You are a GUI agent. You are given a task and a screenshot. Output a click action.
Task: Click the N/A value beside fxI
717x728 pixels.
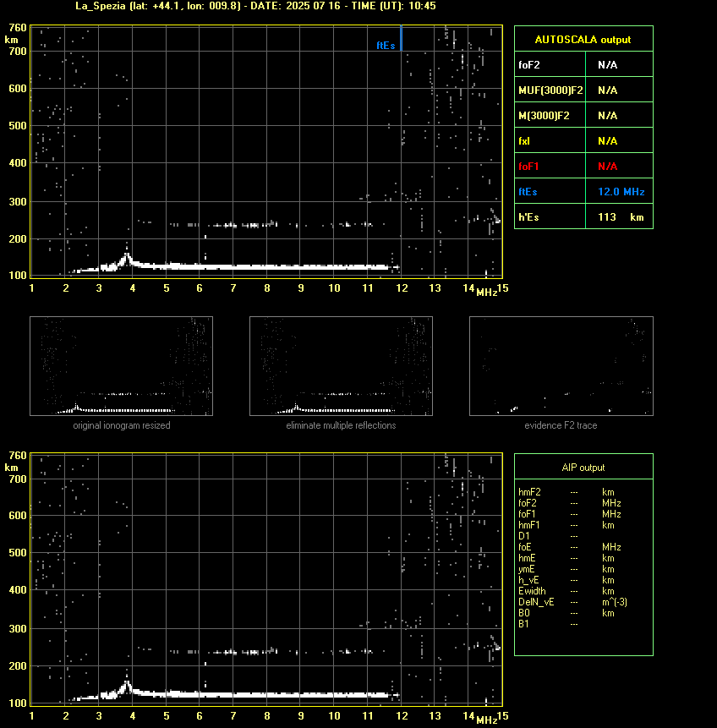pyautogui.click(x=607, y=141)
